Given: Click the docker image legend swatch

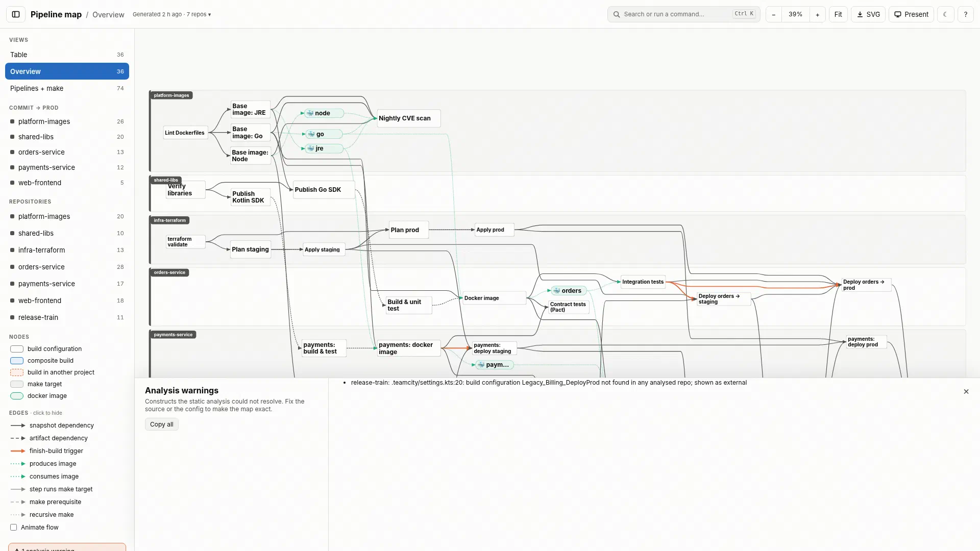Looking at the screenshot, I should click(17, 396).
